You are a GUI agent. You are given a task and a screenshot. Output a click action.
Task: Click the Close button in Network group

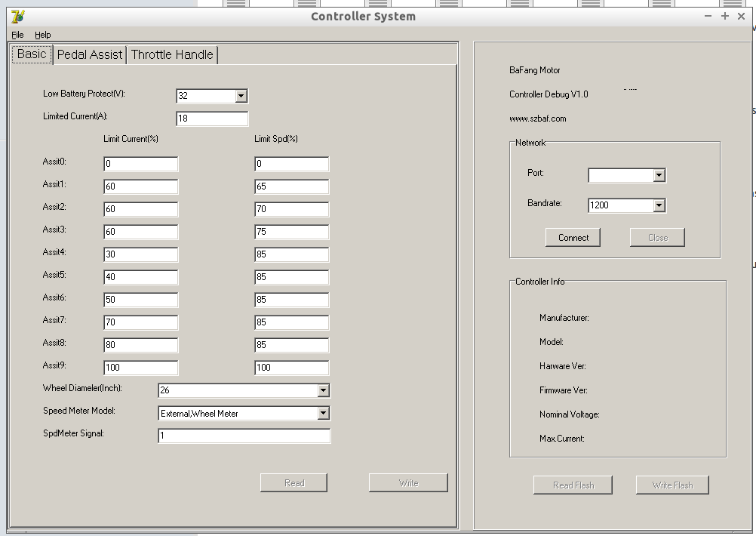pos(657,237)
